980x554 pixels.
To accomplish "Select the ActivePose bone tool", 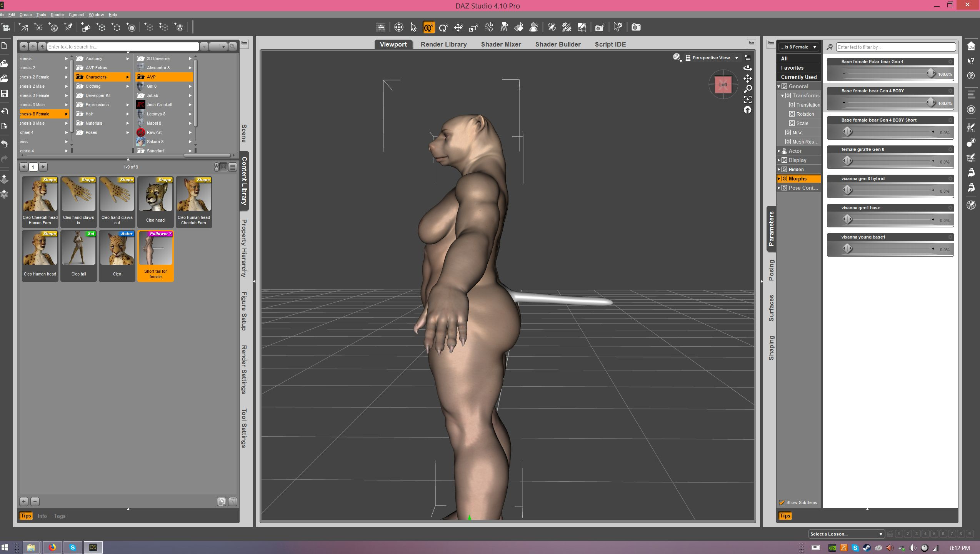I will pyautogui.click(x=489, y=27).
